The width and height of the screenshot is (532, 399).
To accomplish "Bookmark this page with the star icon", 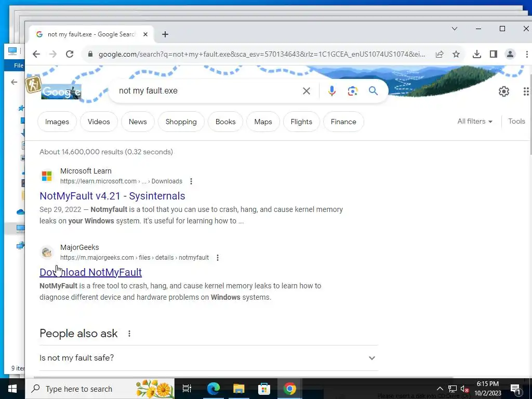I will [x=456, y=54].
